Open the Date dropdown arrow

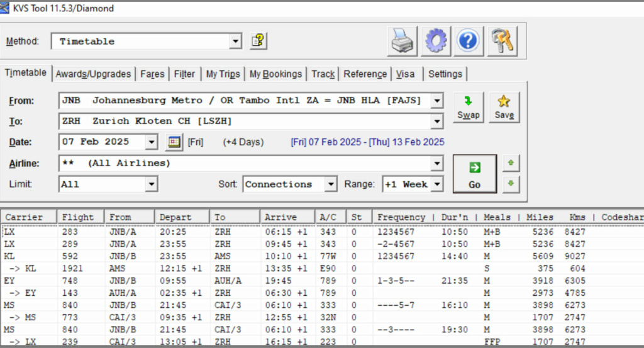pos(152,142)
